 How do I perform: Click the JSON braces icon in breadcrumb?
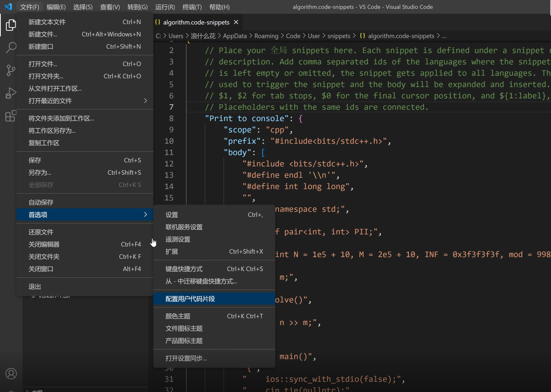click(362, 36)
